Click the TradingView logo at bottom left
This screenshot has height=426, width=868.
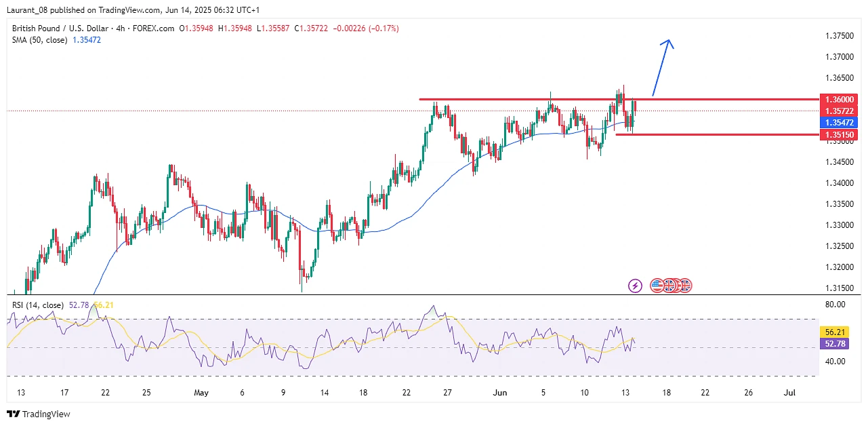pyautogui.click(x=39, y=414)
